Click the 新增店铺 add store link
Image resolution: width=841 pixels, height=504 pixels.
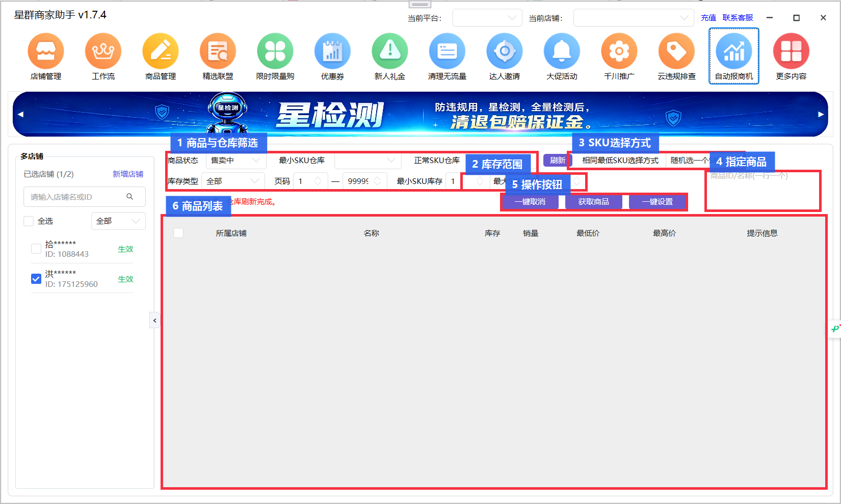(128, 174)
